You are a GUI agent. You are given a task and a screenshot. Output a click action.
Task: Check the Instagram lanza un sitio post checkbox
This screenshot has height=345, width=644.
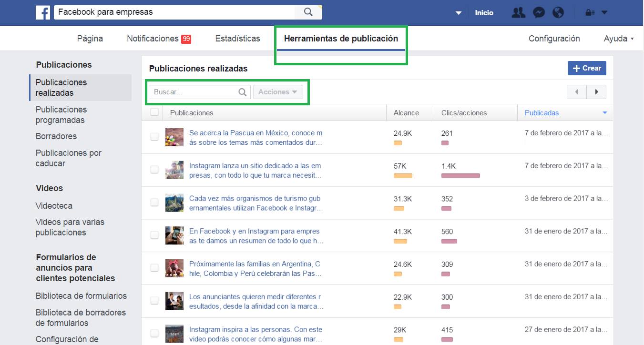(154, 170)
